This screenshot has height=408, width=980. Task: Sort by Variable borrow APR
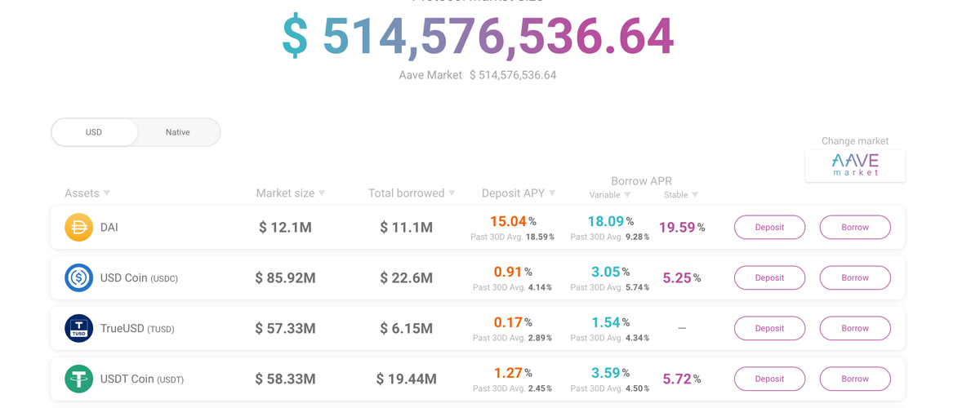[610, 195]
